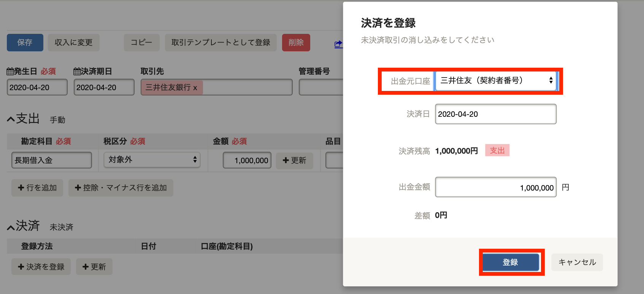Click the 発生日 date field
This screenshot has height=294, width=644.
coord(37,87)
